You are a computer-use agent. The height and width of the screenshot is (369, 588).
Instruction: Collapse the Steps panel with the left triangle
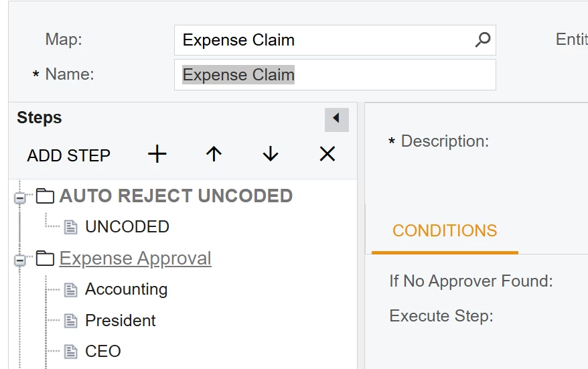pyautogui.click(x=337, y=120)
